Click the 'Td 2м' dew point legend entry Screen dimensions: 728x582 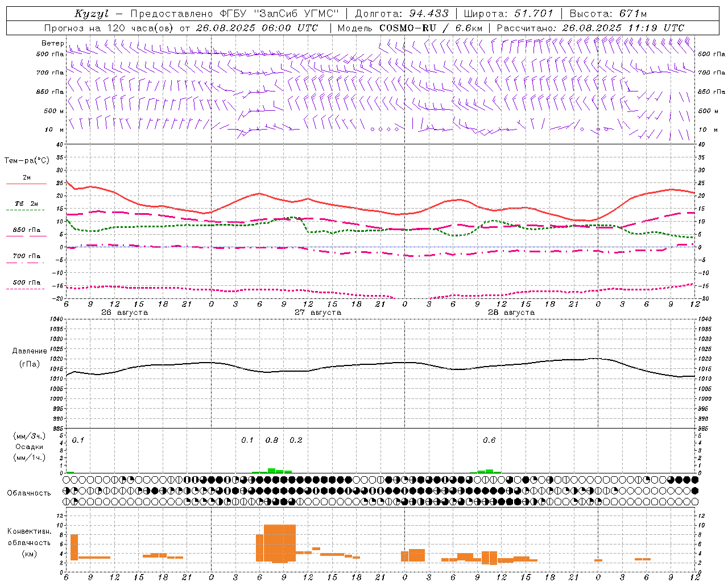[27, 203]
